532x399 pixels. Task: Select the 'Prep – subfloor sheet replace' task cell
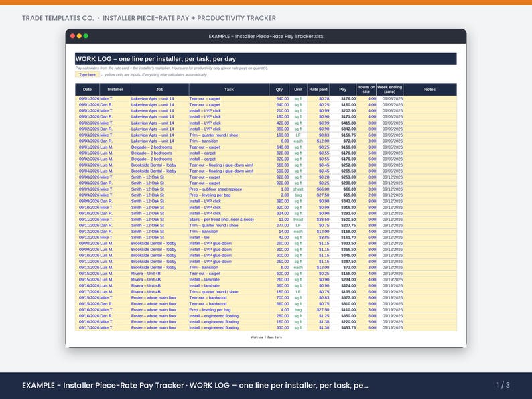click(229, 189)
